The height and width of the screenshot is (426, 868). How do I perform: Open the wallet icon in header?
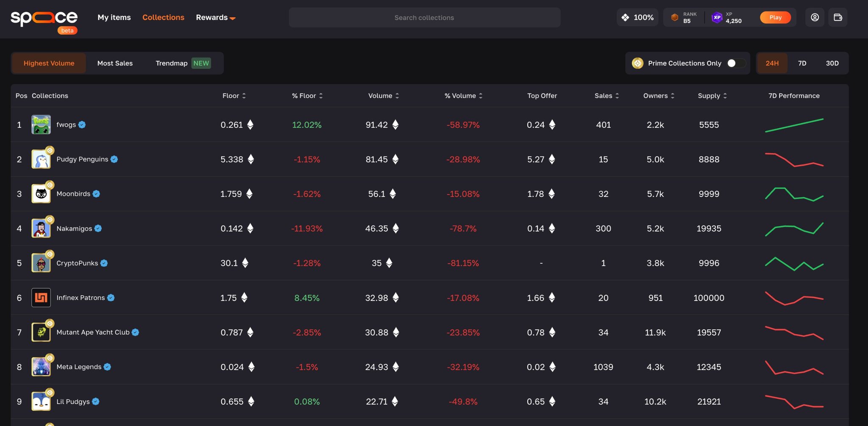(837, 17)
